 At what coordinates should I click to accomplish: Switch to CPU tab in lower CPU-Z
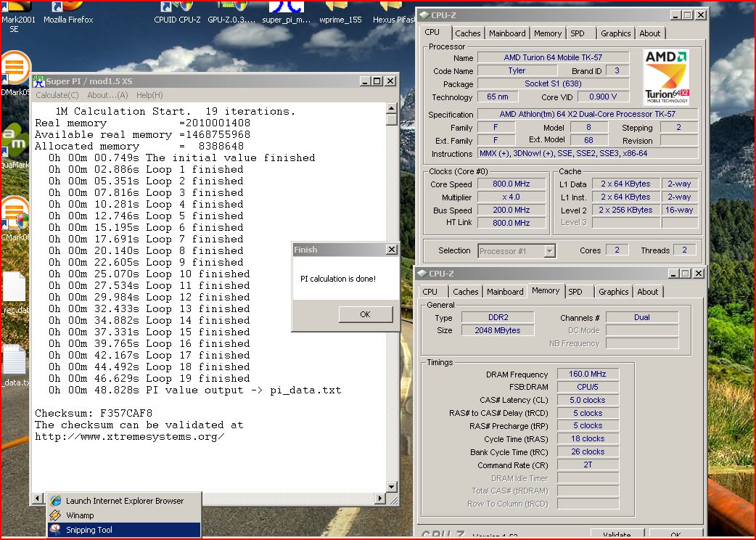(x=430, y=292)
